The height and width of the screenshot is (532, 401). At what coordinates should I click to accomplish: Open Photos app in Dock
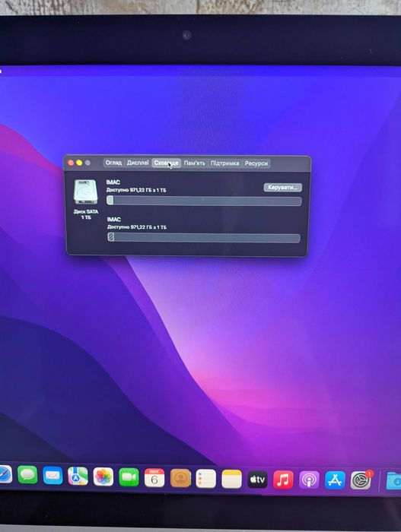pyautogui.click(x=103, y=477)
